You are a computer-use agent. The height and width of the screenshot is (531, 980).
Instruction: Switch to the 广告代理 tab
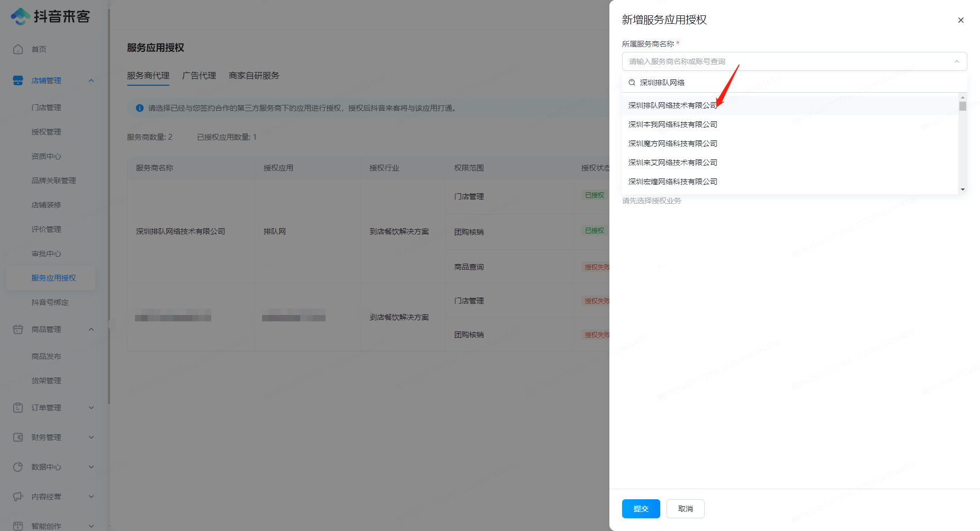(x=199, y=76)
